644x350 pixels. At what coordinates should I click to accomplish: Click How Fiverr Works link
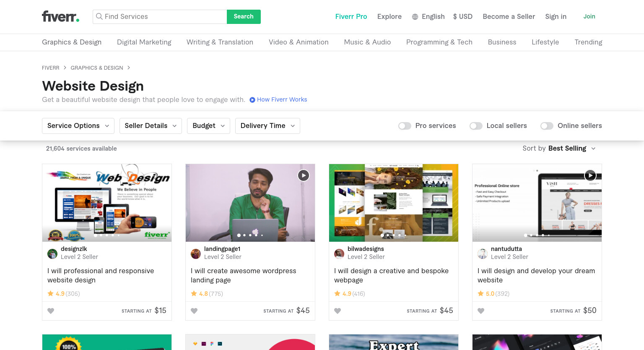tap(282, 99)
